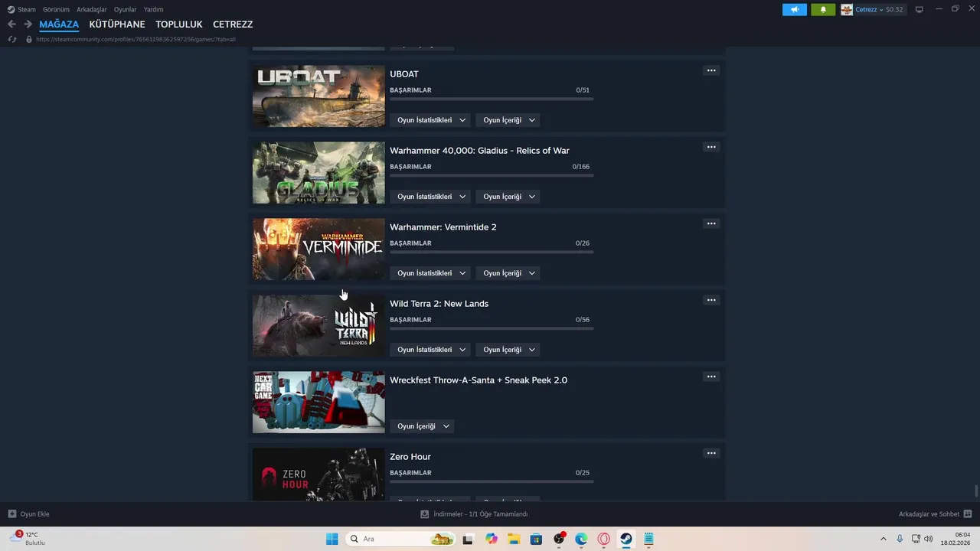Open Opera browser from the taskbar
The width and height of the screenshot is (980, 551).
tap(603, 539)
